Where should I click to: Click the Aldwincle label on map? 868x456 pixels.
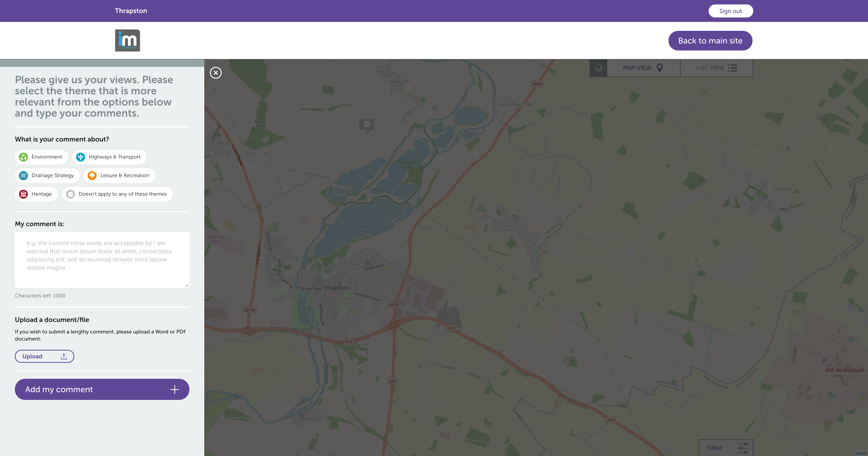pyautogui.click(x=399, y=82)
